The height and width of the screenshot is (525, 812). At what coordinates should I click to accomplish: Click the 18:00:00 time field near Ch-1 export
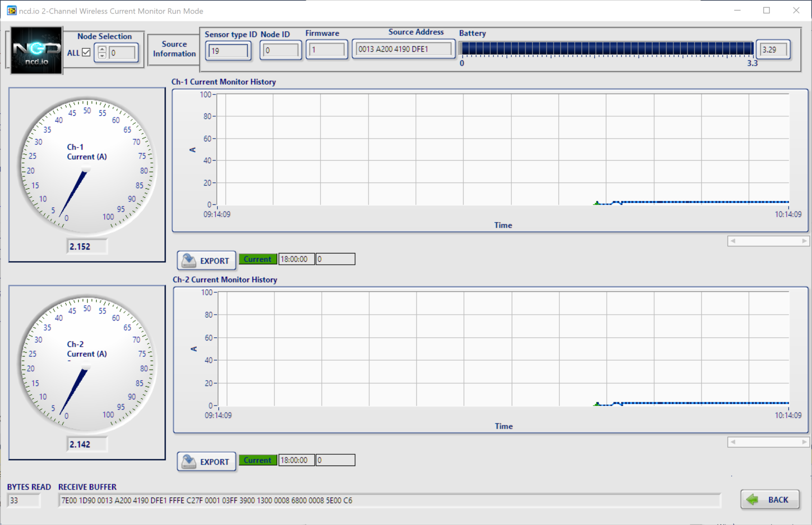[x=296, y=259]
